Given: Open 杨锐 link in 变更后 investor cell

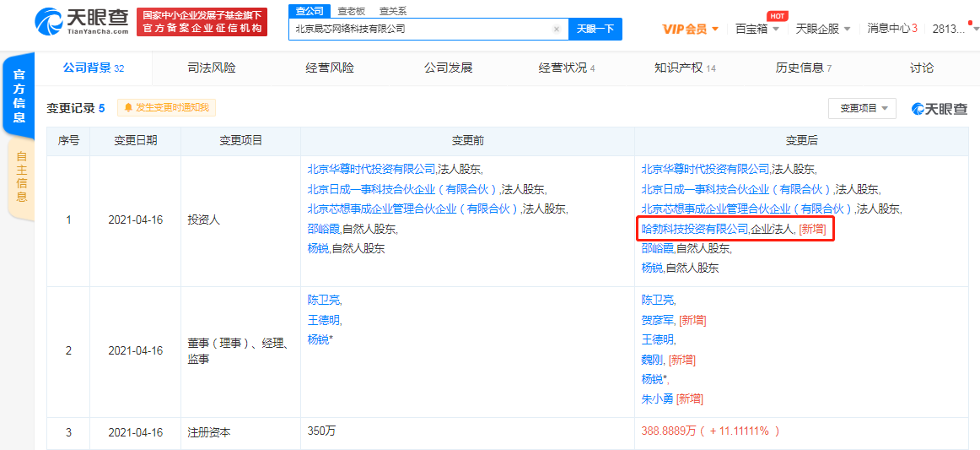Looking at the screenshot, I should [652, 268].
